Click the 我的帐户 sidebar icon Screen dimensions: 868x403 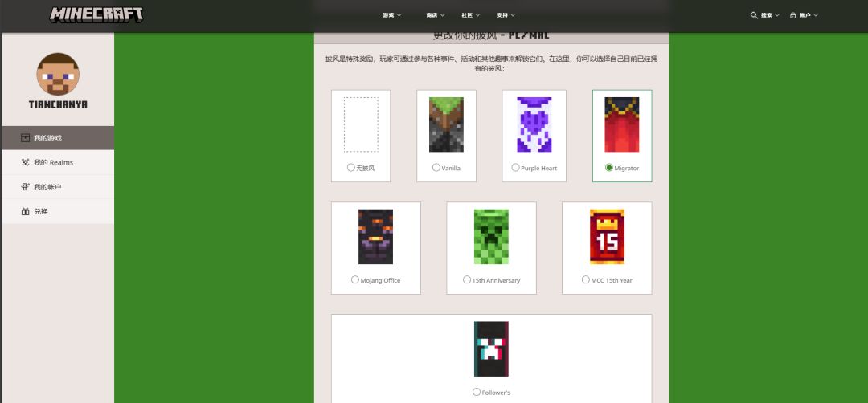click(25, 187)
